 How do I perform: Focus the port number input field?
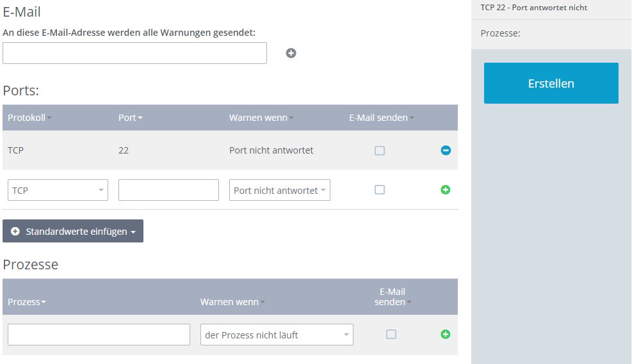coord(168,190)
